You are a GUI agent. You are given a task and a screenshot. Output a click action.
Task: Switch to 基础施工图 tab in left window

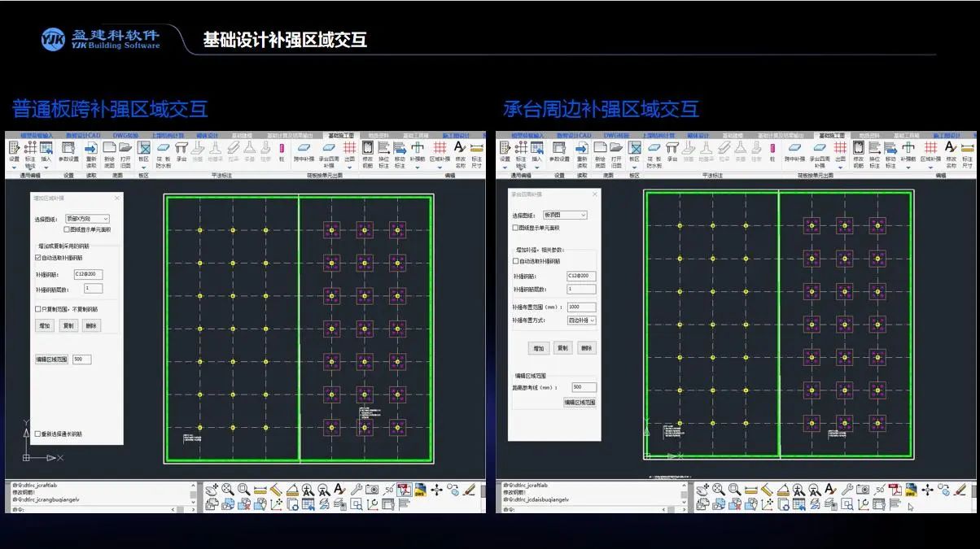(x=339, y=135)
